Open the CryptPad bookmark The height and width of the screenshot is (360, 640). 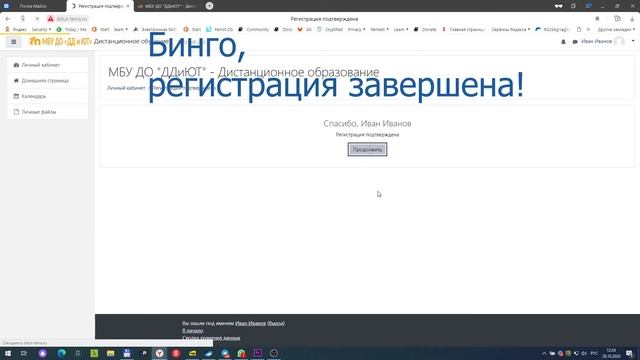click(x=330, y=29)
